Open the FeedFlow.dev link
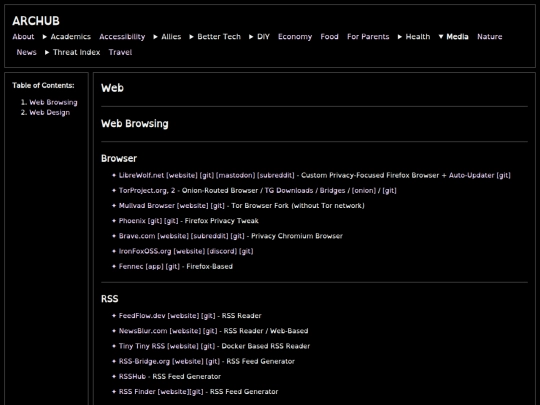The image size is (540, 405). 142,316
